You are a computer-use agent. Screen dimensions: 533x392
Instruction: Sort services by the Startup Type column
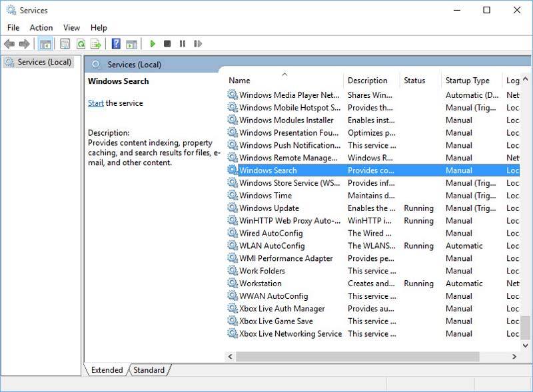pyautogui.click(x=468, y=80)
